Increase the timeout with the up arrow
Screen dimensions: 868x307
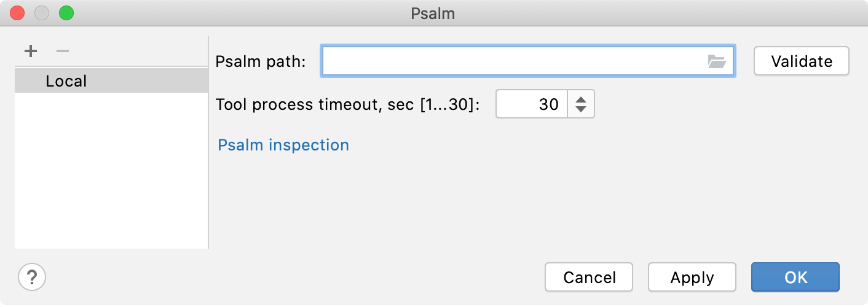[580, 99]
